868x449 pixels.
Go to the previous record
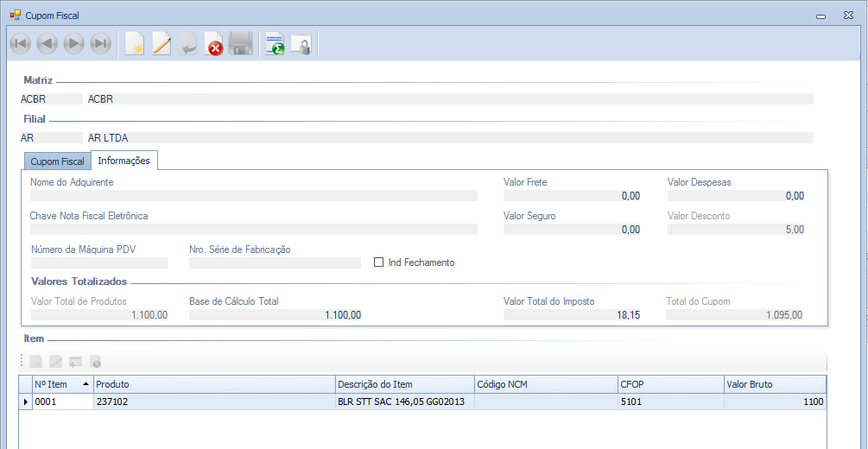(47, 44)
